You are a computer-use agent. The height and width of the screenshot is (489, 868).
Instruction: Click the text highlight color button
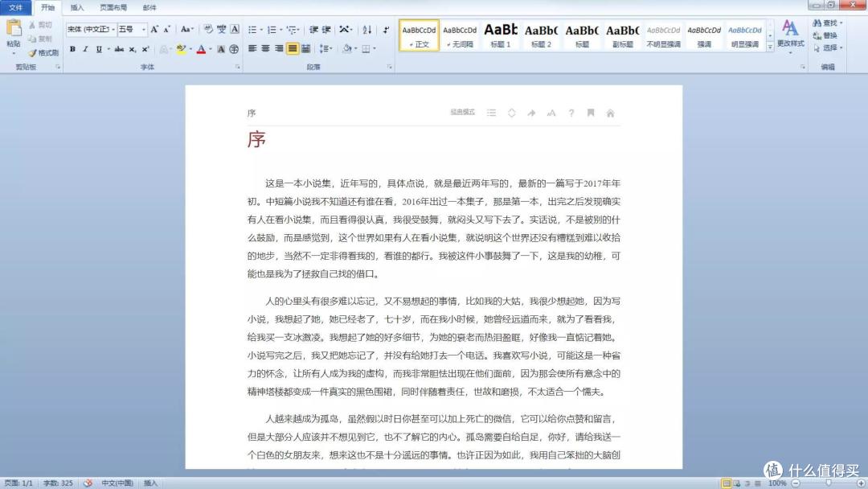tap(181, 49)
